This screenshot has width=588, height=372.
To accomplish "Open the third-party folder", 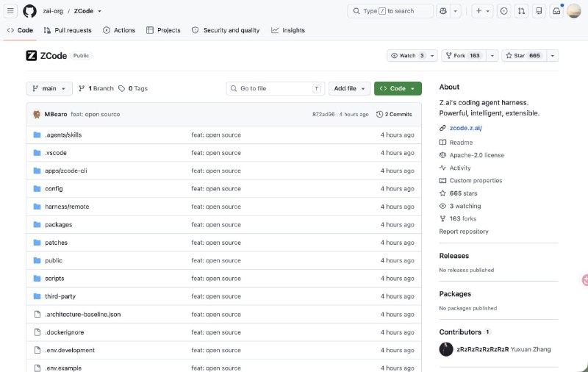I will click(x=60, y=296).
